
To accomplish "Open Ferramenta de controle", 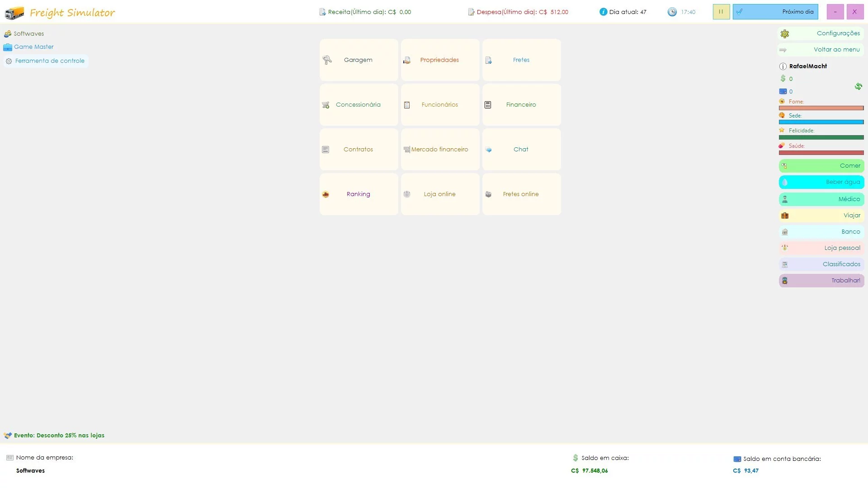I will (46, 61).
